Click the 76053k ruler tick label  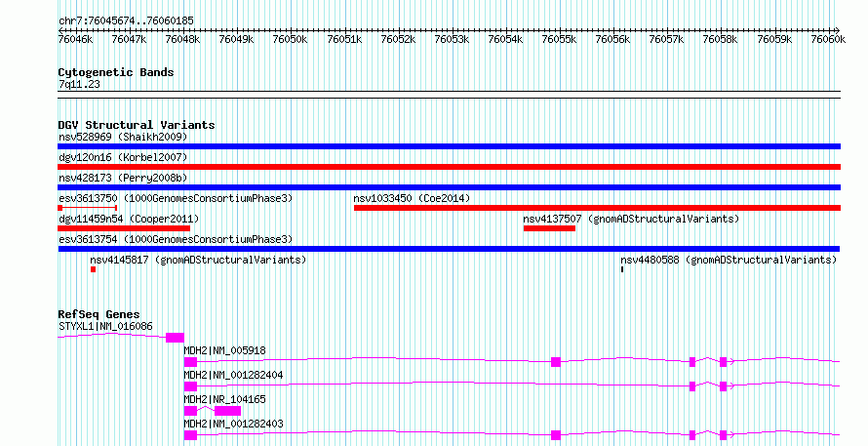point(452,39)
